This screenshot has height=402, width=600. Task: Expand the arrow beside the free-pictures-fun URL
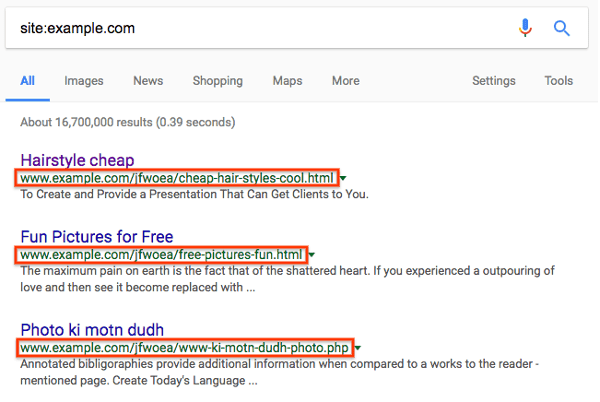(x=311, y=256)
